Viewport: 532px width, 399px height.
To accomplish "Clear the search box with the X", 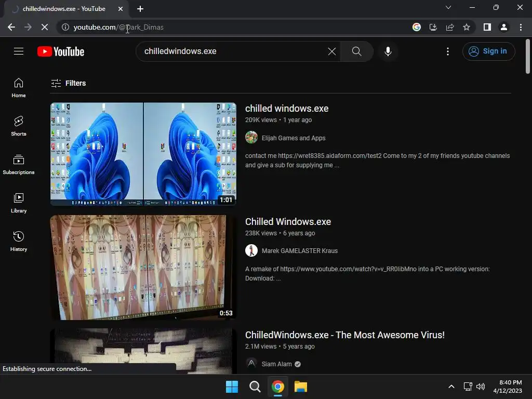I will 332,51.
